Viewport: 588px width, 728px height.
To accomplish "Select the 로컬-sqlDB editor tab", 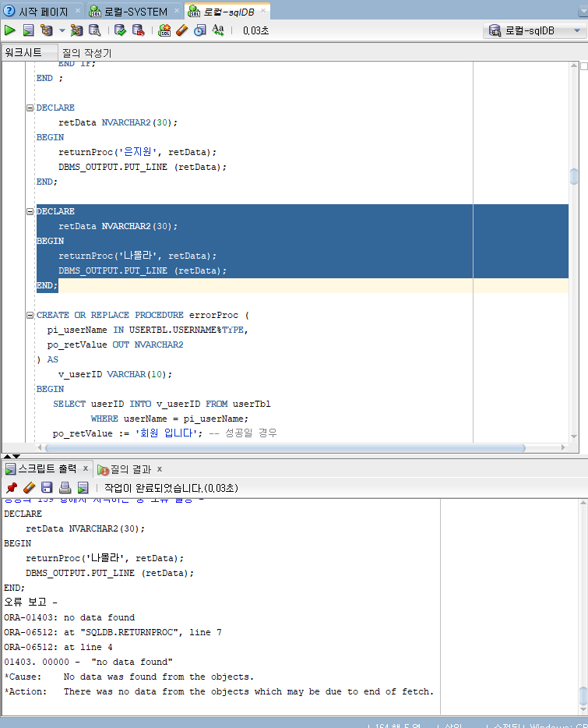I will (229, 12).
